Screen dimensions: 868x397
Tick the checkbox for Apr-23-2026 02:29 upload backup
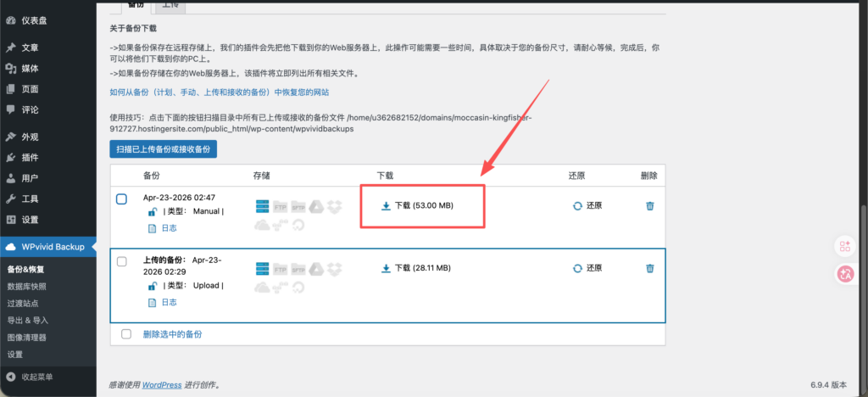[122, 261]
